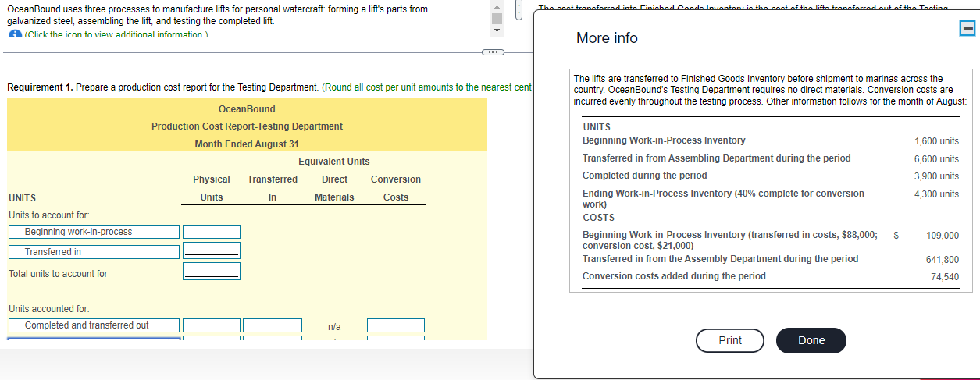Image resolution: width=980 pixels, height=380 pixels.
Task: Click Completed row Conversion Costs field
Action: [396, 325]
